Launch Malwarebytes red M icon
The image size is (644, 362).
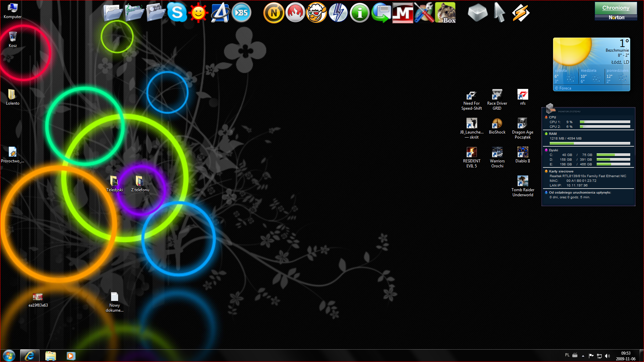point(402,13)
